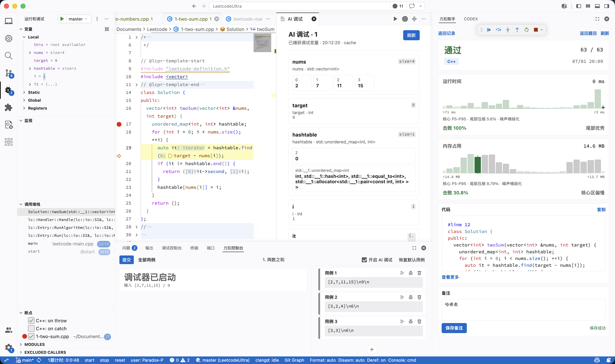This screenshot has height=364, width=615.
Task: Click 查看更多 link
Action: click(x=450, y=277)
